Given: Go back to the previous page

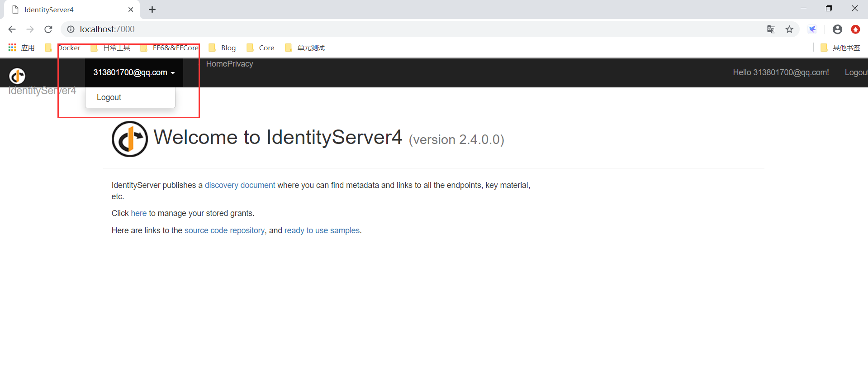Looking at the screenshot, I should pyautogui.click(x=12, y=29).
